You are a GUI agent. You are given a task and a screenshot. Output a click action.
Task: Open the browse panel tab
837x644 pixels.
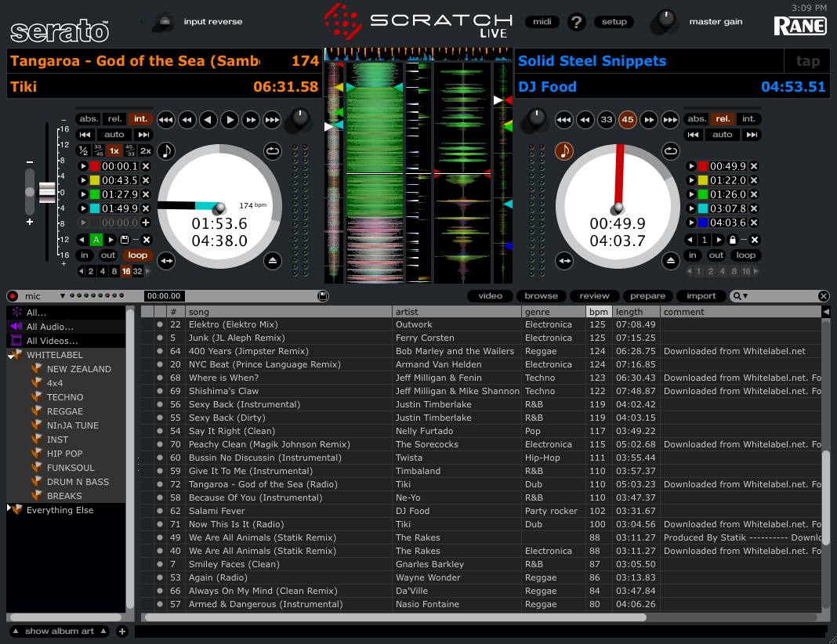(x=541, y=296)
